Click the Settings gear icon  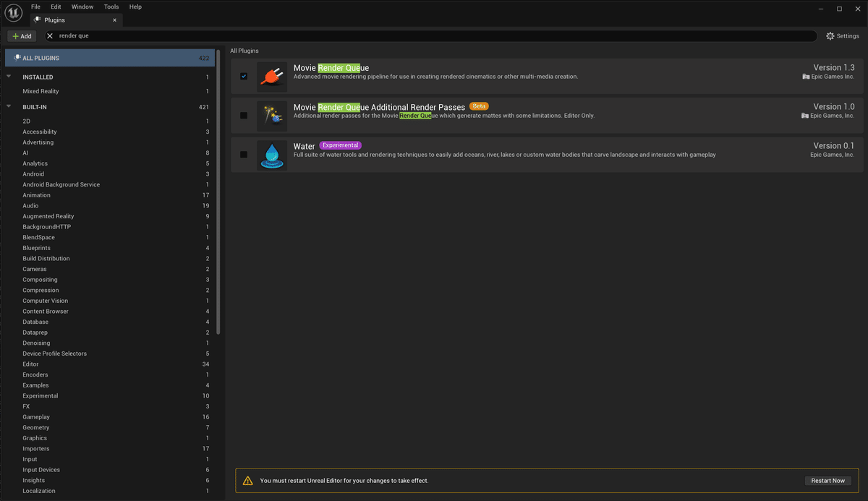tap(830, 36)
